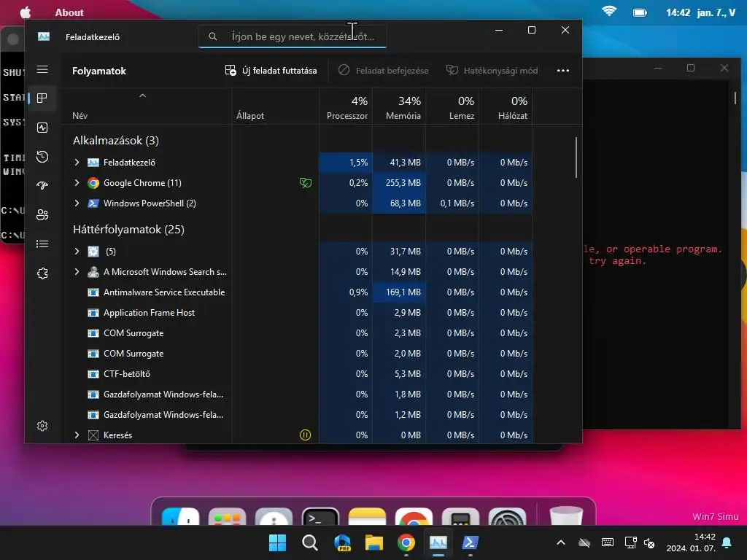
Task: Open the Details list sidebar icon
Action: pyautogui.click(x=42, y=244)
